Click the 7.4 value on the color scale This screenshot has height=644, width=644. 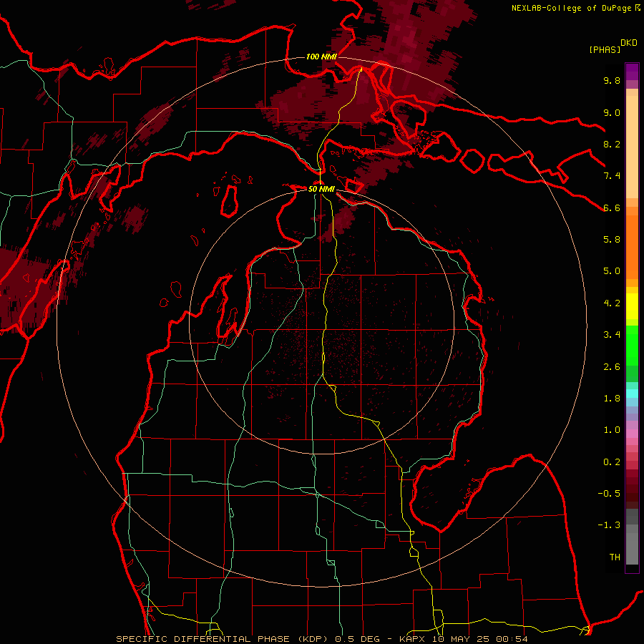(x=612, y=176)
